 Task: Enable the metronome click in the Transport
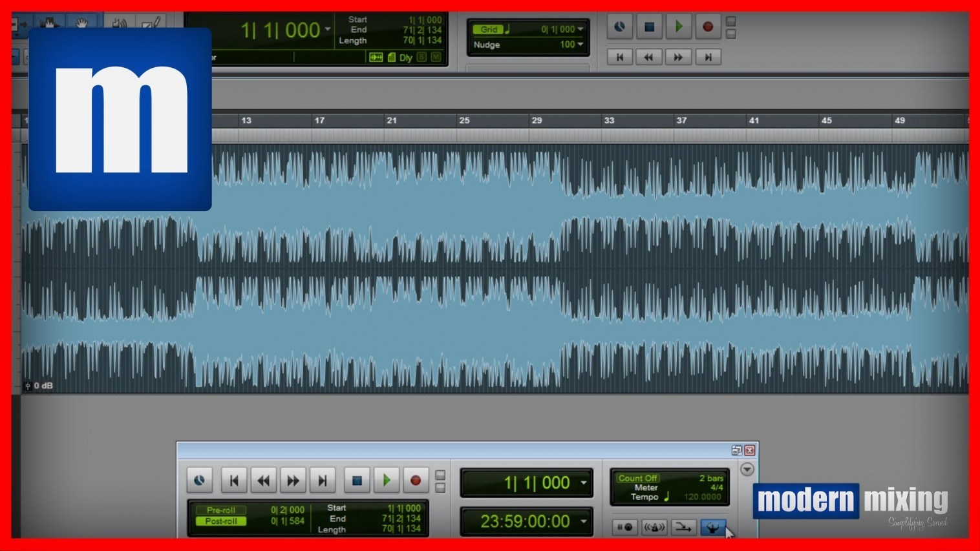(x=655, y=528)
